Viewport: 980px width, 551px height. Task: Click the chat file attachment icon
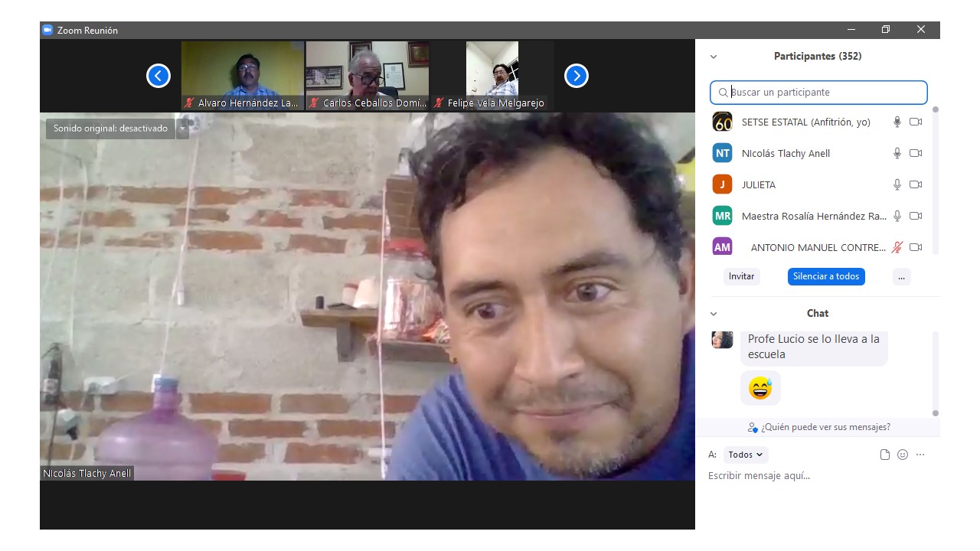pyautogui.click(x=885, y=455)
